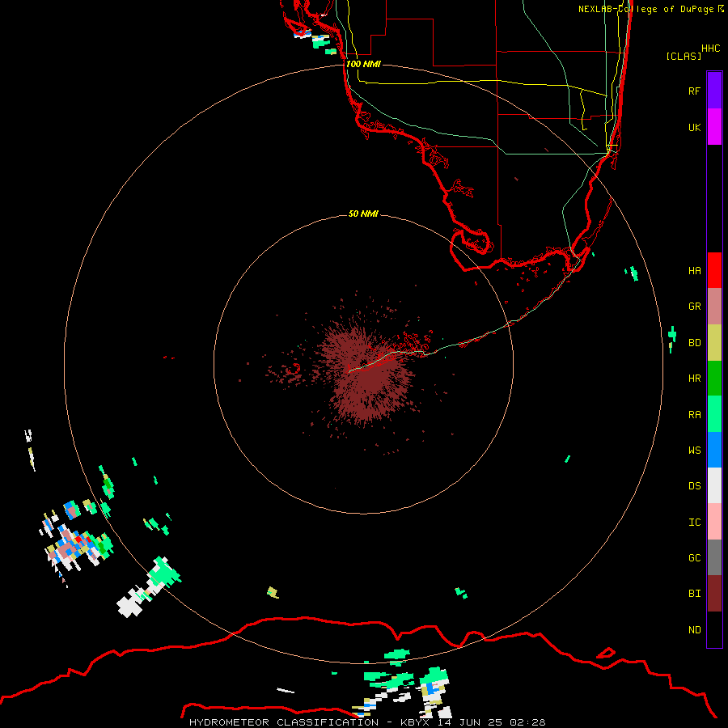Click the 100 NMI range ring label

click(x=363, y=64)
